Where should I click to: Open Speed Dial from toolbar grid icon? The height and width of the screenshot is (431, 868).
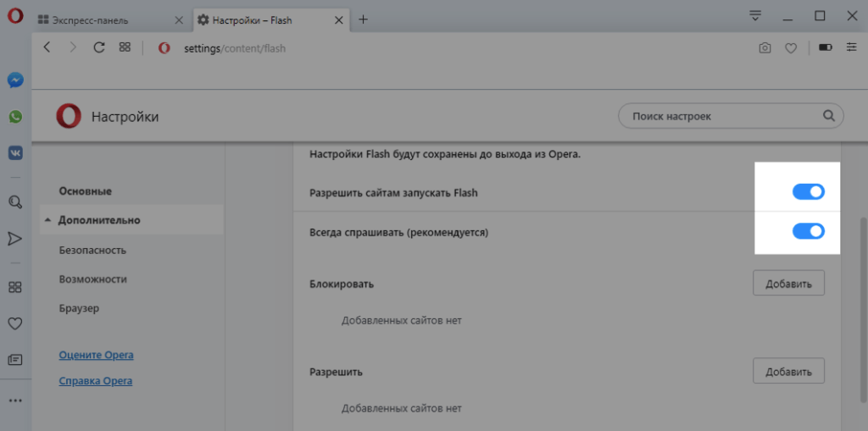[x=125, y=47]
